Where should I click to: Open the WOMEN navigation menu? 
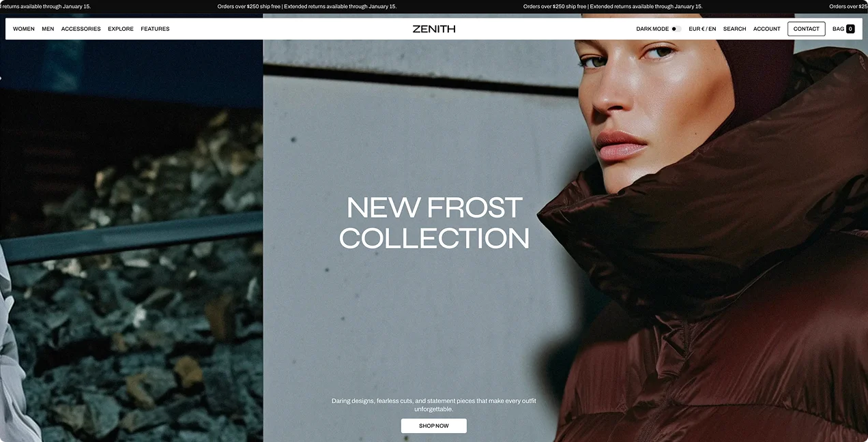pos(24,29)
